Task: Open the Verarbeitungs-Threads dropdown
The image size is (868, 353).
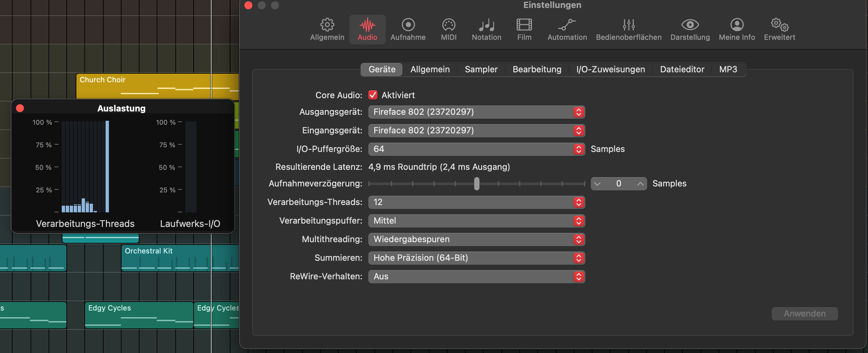Action: point(476,202)
